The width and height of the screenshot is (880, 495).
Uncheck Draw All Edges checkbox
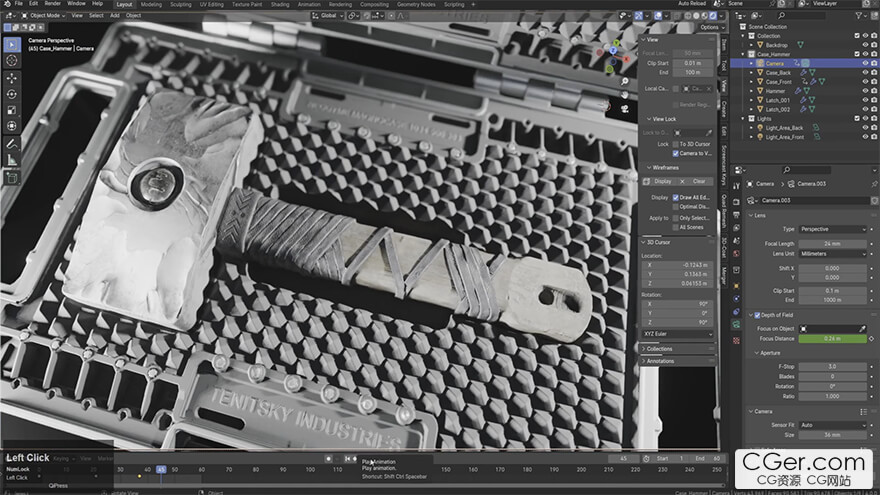676,198
